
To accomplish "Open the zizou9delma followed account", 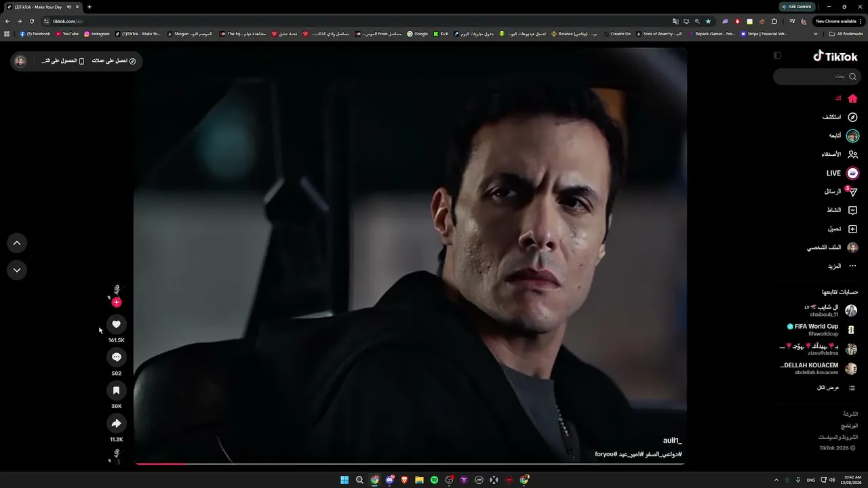I will click(818, 349).
